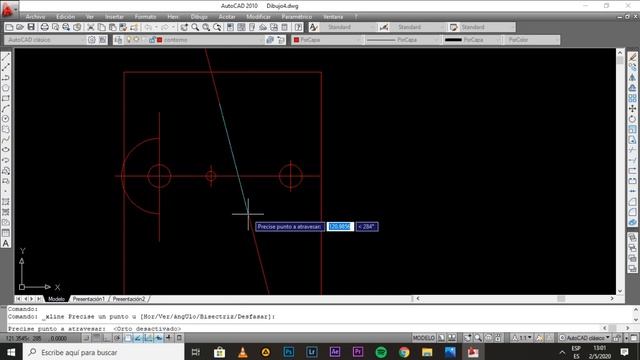This screenshot has height=360, width=640.
Task: Toggle Snap mode in status bar
Action: tap(86, 338)
